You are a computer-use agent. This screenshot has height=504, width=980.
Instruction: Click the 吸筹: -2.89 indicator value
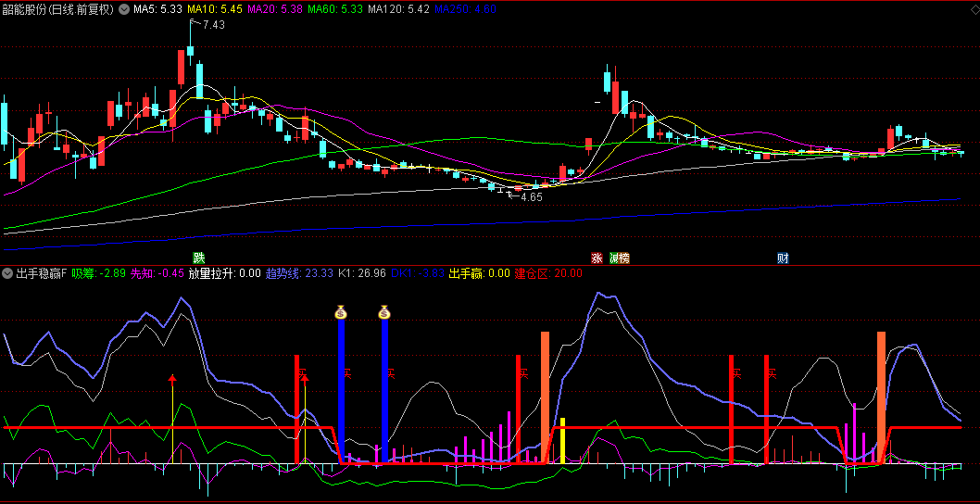(99, 273)
